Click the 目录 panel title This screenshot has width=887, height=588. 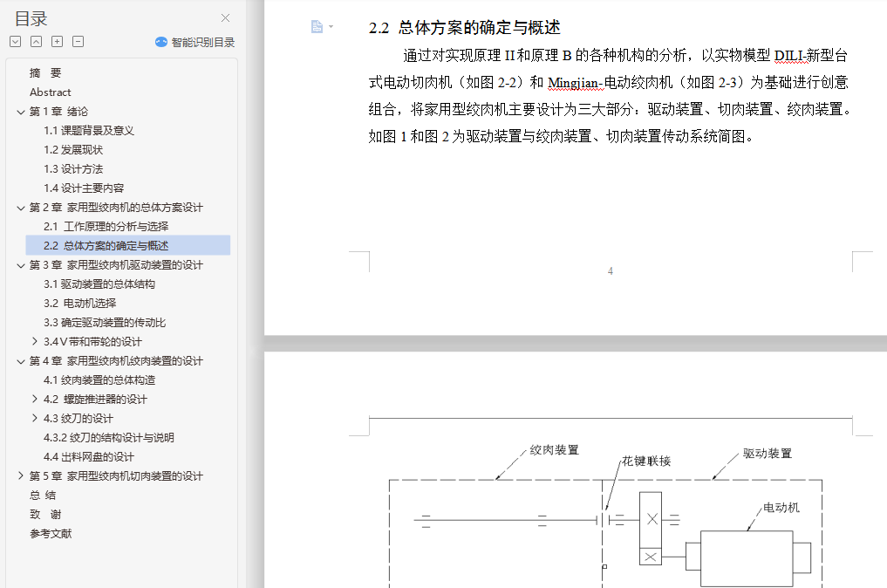coord(31,18)
